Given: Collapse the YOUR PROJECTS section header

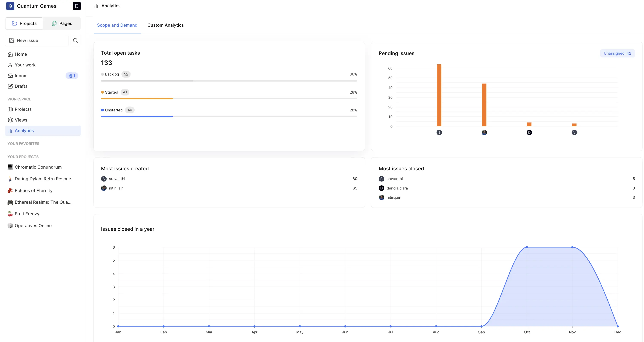Looking at the screenshot, I should pos(23,157).
